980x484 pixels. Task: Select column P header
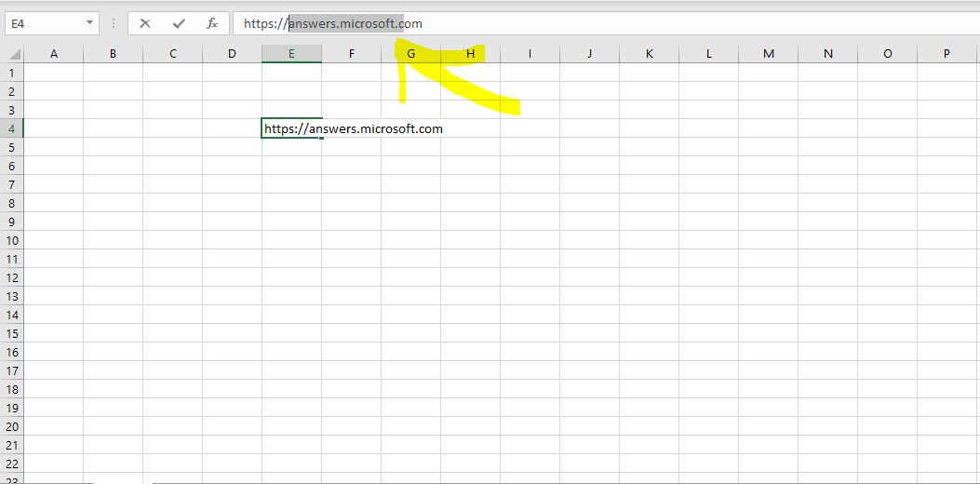click(x=946, y=54)
